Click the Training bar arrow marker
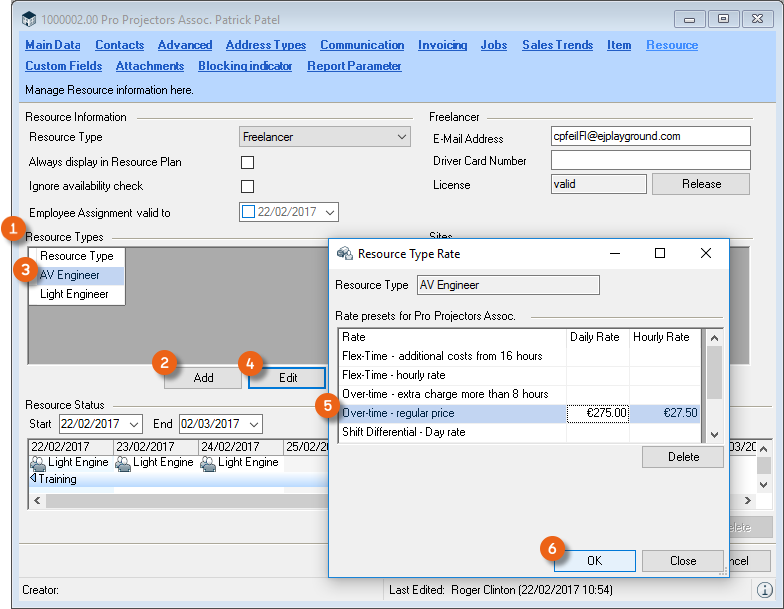This screenshot has width=784, height=609. (x=33, y=479)
